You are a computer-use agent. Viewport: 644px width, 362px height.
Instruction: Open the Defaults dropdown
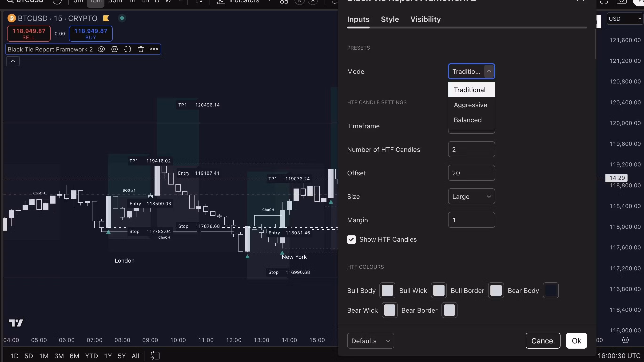370,341
